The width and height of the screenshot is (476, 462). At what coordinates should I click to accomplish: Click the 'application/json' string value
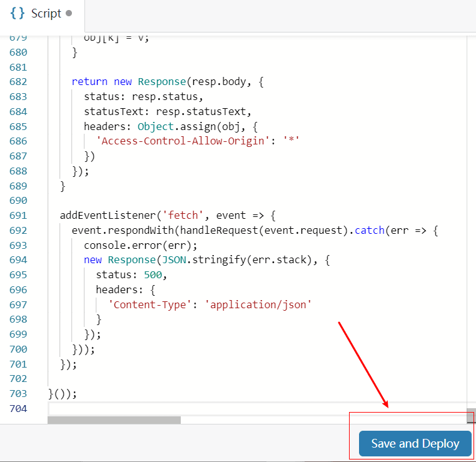(258, 304)
